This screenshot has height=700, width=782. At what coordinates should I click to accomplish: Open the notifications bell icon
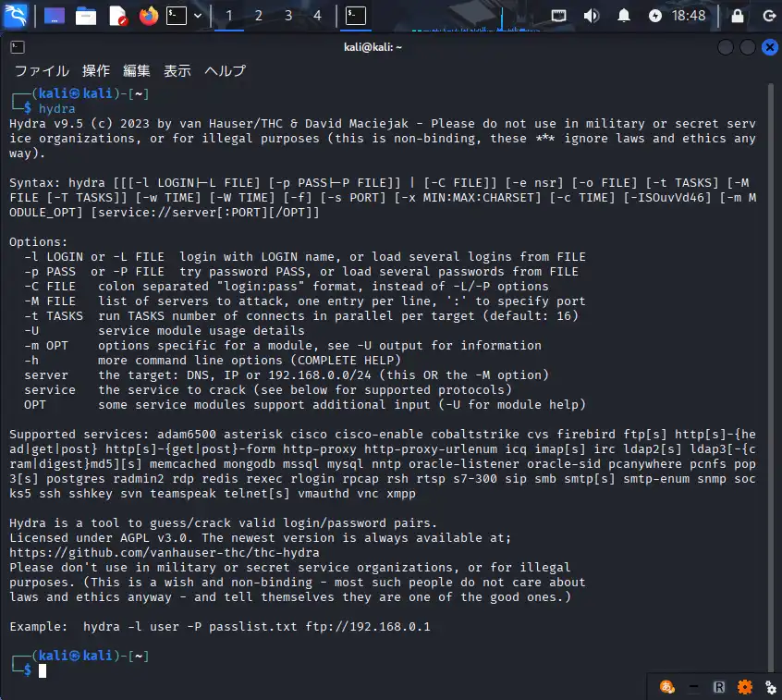(624, 16)
